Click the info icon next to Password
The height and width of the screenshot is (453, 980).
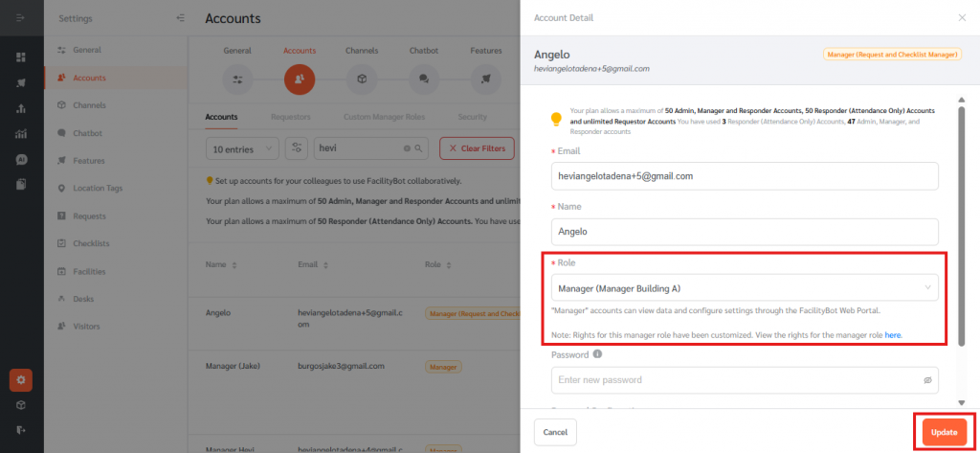tap(597, 353)
